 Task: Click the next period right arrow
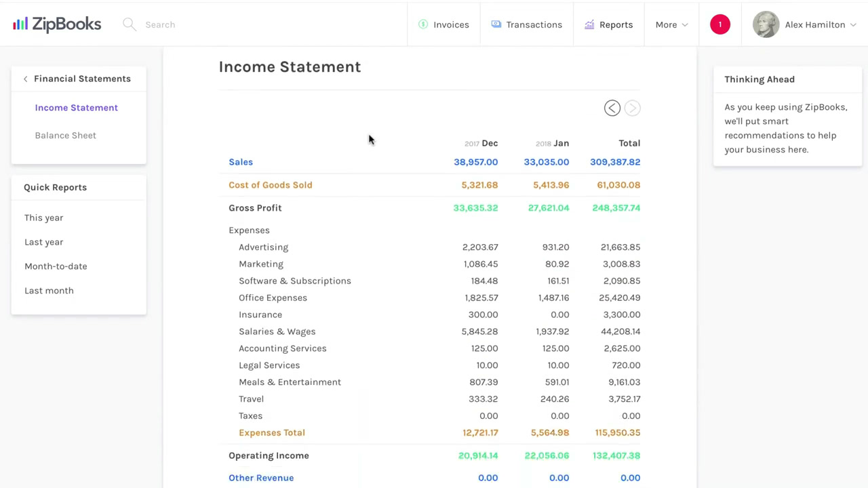pyautogui.click(x=632, y=108)
